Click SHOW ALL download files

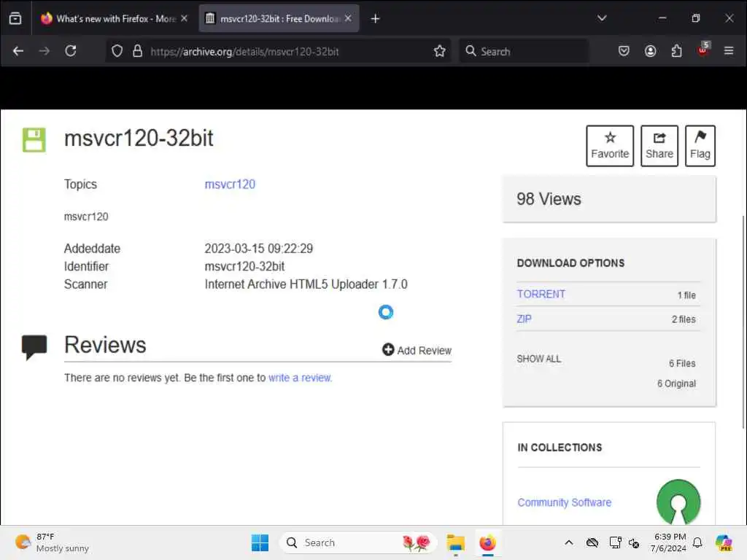tap(539, 359)
